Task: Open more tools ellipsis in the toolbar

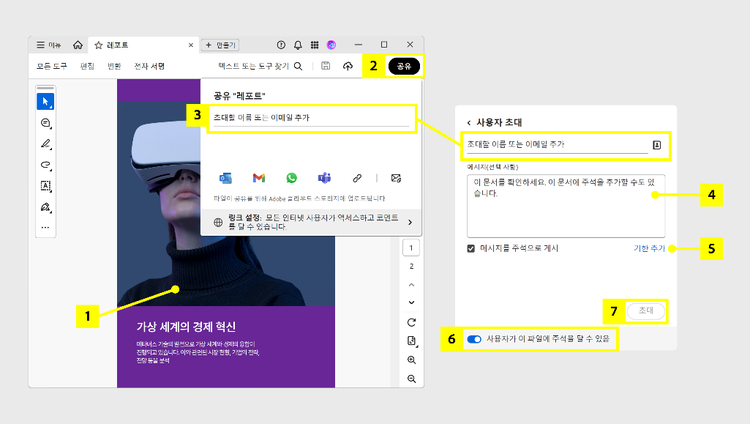Action: pos(45,227)
